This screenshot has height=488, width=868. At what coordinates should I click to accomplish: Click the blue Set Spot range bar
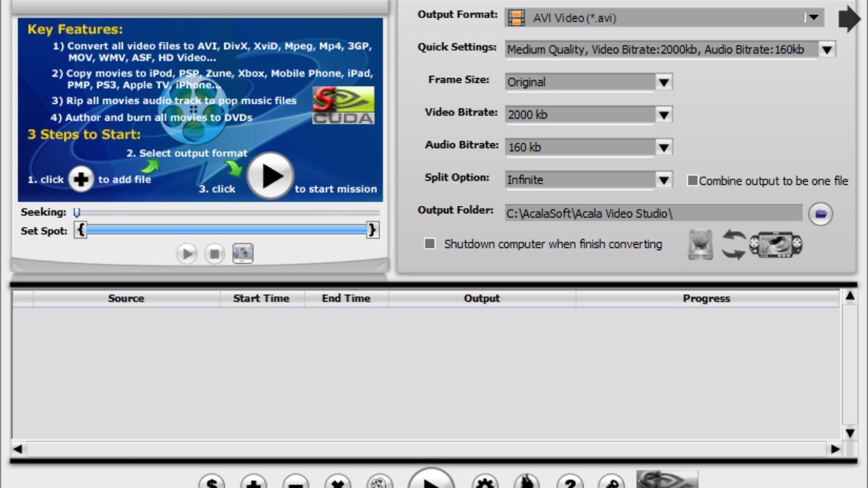(x=226, y=230)
